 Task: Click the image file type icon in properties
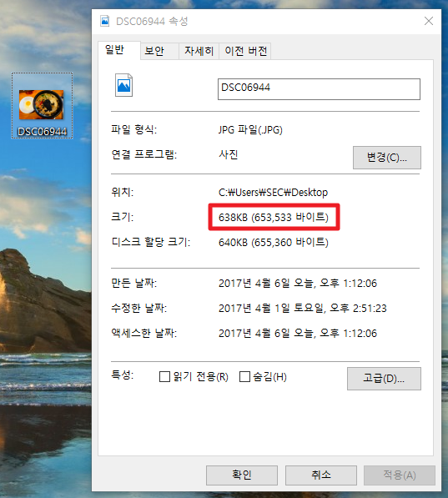click(123, 85)
